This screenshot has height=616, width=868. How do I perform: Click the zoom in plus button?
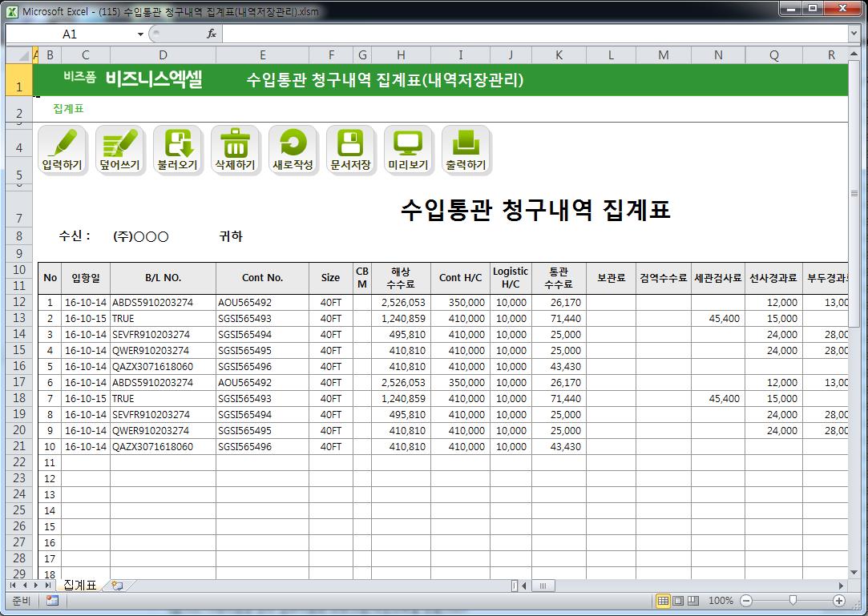click(839, 601)
